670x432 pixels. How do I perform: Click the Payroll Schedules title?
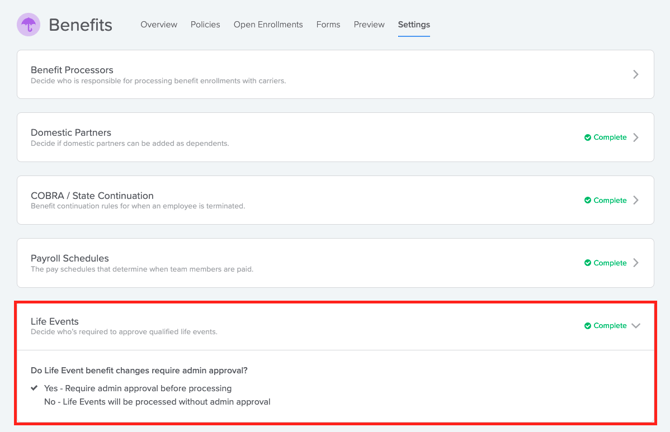70,258
